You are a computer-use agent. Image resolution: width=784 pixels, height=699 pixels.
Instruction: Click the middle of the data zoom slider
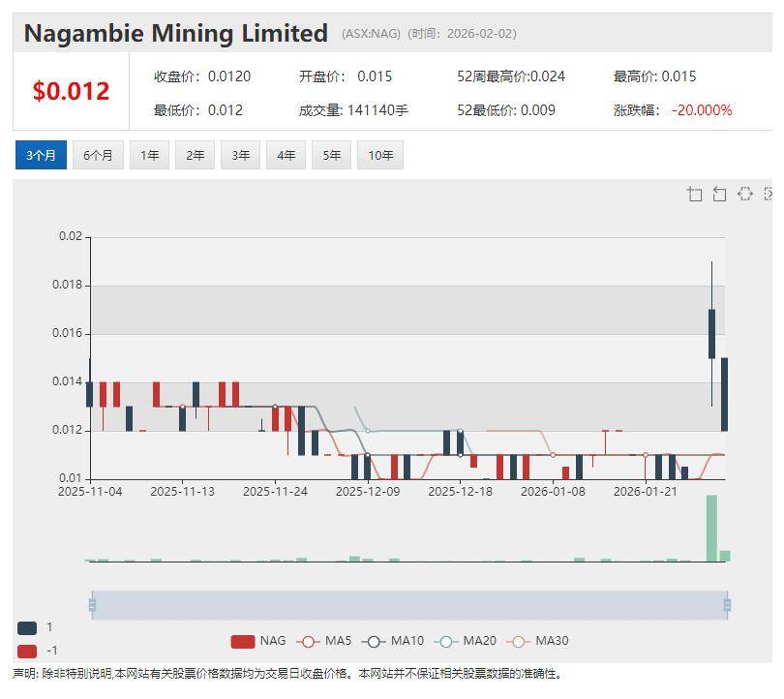click(409, 605)
